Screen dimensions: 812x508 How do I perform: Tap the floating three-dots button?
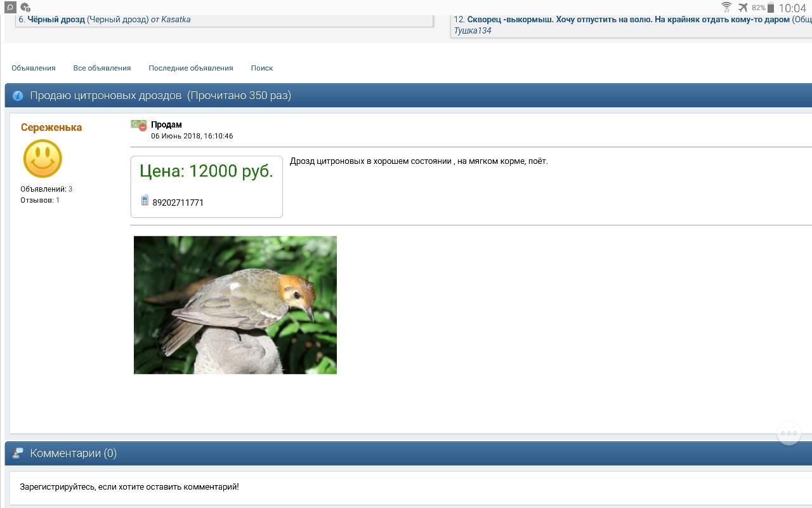click(789, 433)
